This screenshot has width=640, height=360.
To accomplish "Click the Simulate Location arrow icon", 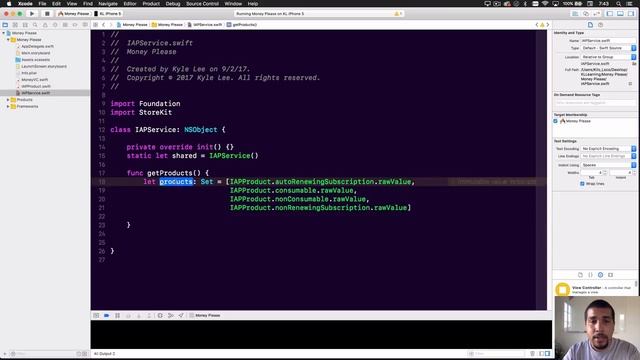I will (181, 316).
